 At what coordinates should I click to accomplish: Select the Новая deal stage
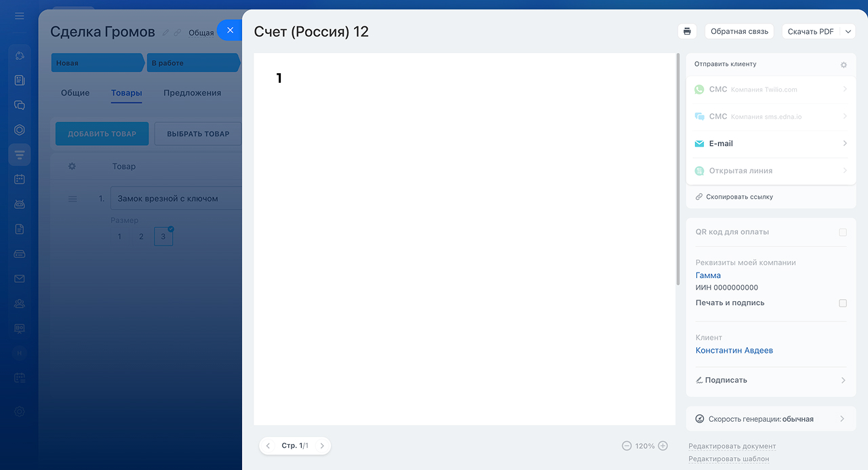[98, 63]
